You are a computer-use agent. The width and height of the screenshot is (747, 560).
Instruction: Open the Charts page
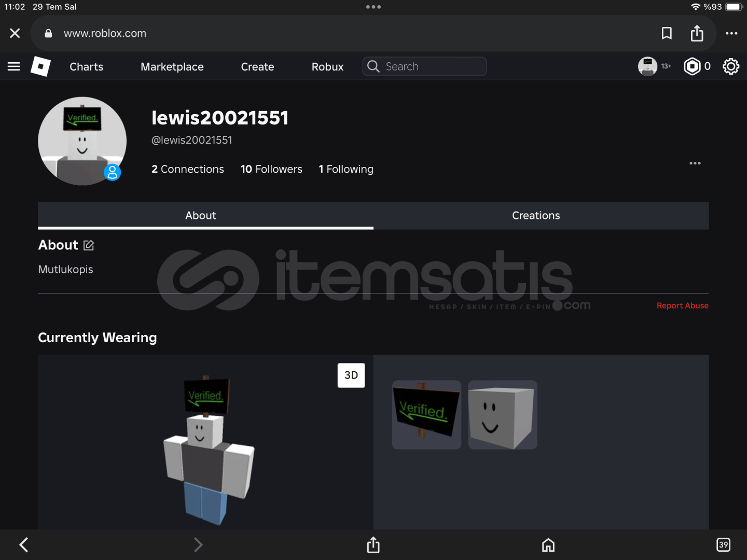coord(87,67)
